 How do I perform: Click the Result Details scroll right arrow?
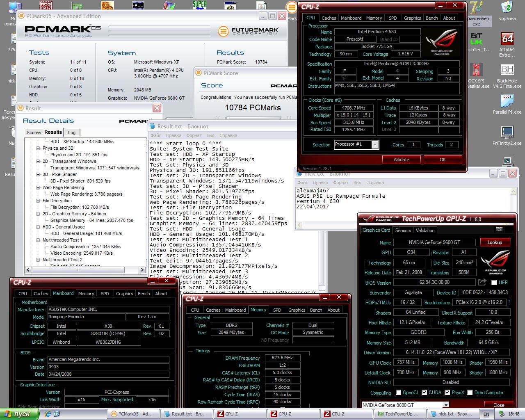[142, 269]
